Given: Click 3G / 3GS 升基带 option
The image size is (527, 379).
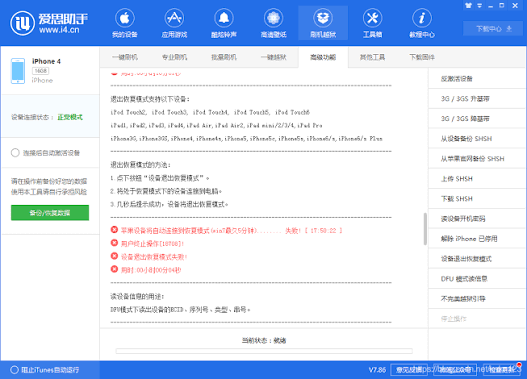Looking at the screenshot, I should 477,99.
